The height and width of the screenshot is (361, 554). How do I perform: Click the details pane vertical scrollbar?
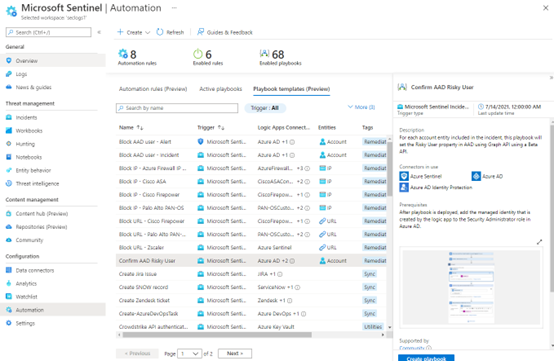pos(552,208)
